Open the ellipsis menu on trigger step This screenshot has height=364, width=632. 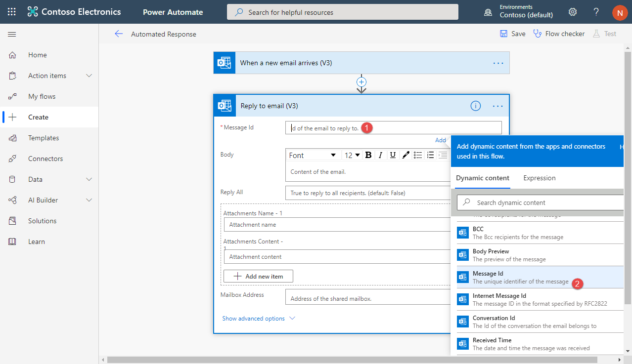tap(498, 63)
